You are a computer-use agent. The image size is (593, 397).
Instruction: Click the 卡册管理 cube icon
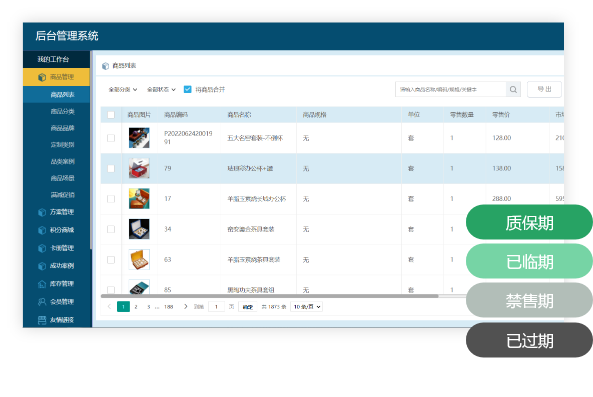coord(42,248)
